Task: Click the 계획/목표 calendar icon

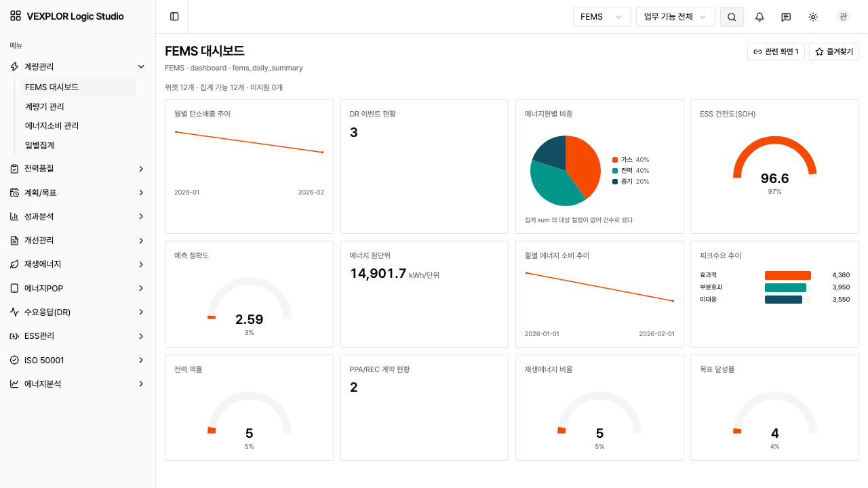Action: coord(14,192)
